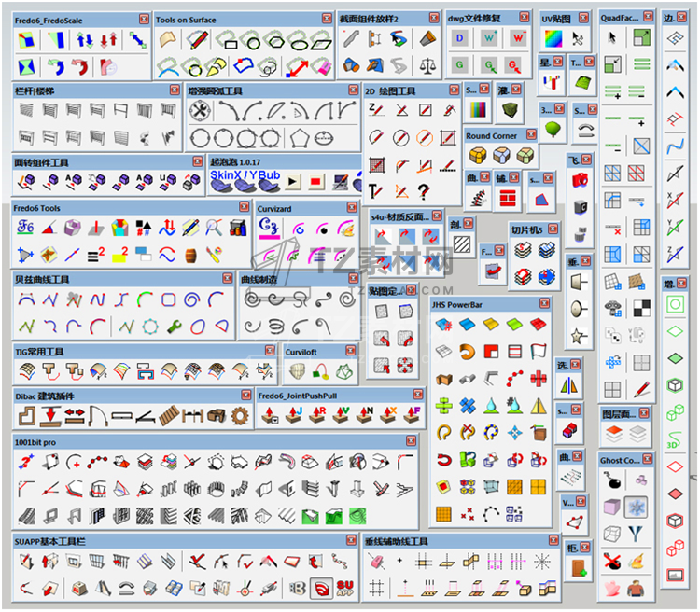The width and height of the screenshot is (700, 612).
Task: Open the rainbow gradient icon in UV贴图
Action: 553,39
